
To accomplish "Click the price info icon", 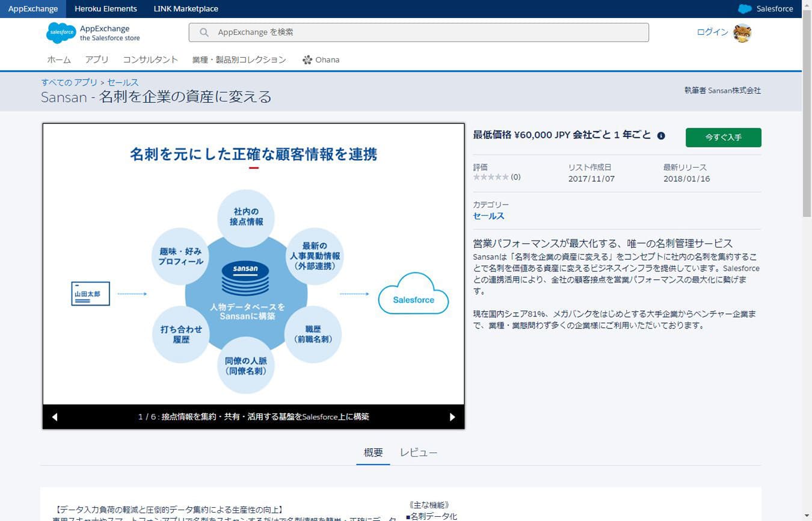I will tap(661, 136).
